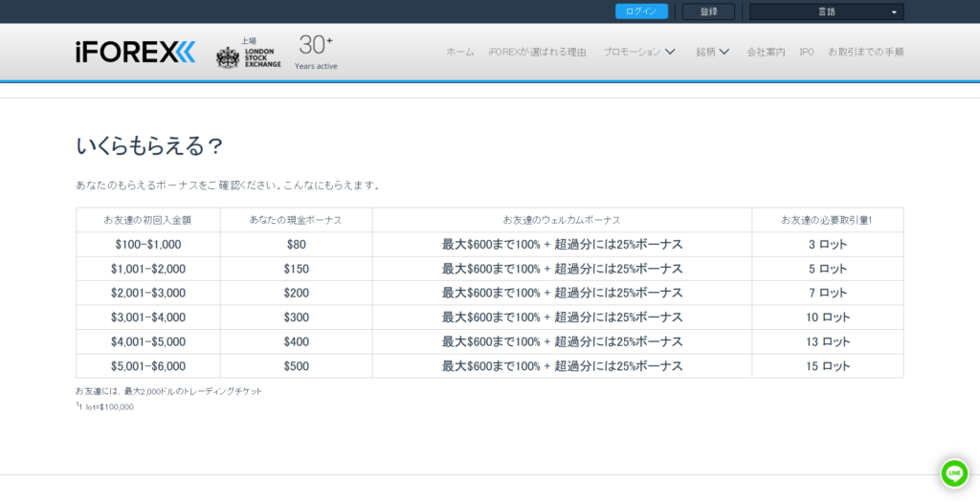Select the 3 ロット cell

[828, 244]
